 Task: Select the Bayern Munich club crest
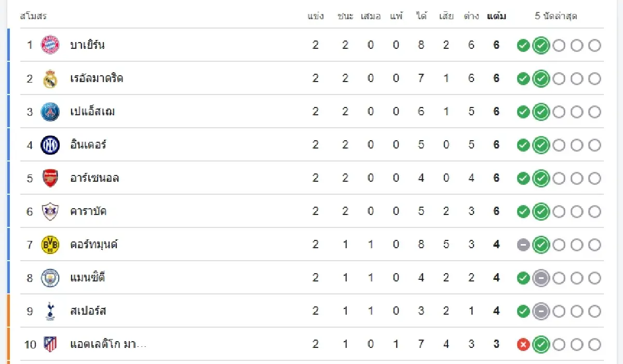(50, 45)
